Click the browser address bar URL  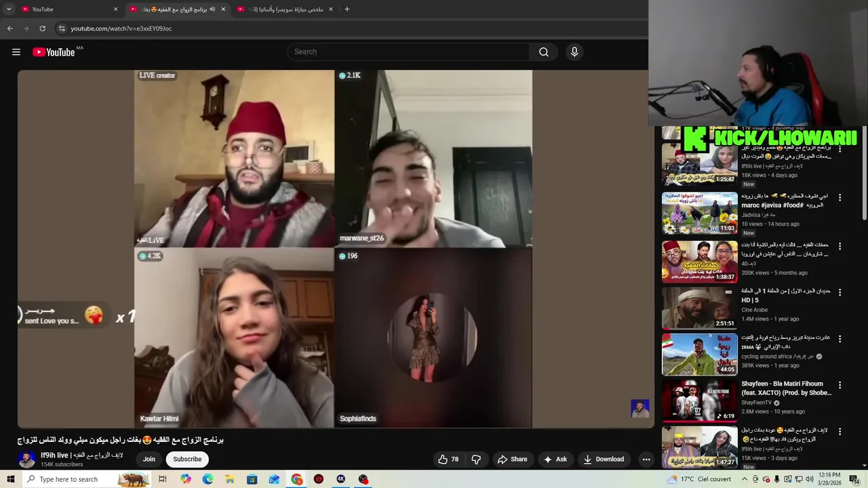pos(121,28)
